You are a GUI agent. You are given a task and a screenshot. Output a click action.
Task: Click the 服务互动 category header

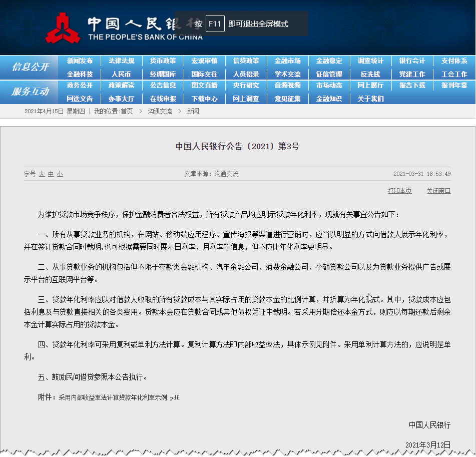click(30, 92)
